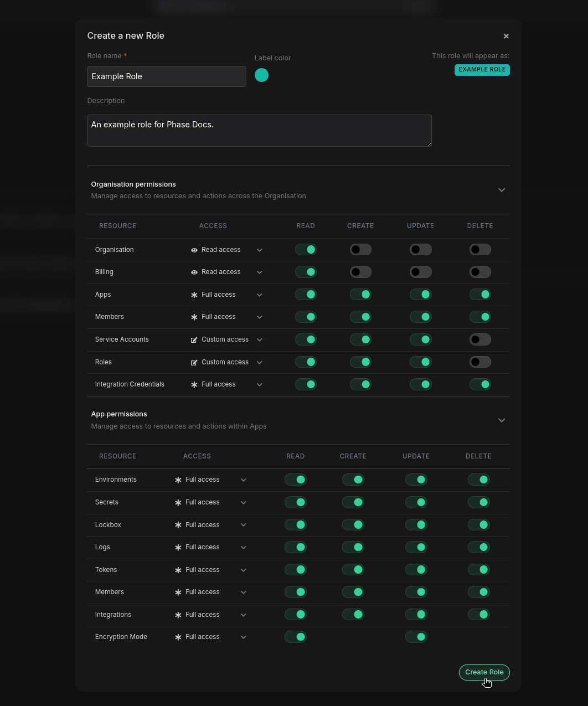Collapse the App permissions section
Viewport: 588px width, 706px height.
click(x=502, y=420)
